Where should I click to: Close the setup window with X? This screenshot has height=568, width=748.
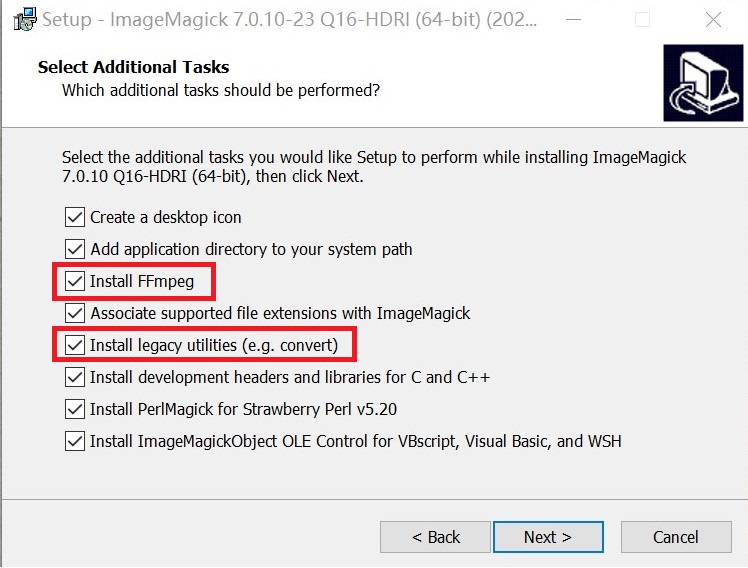(713, 20)
